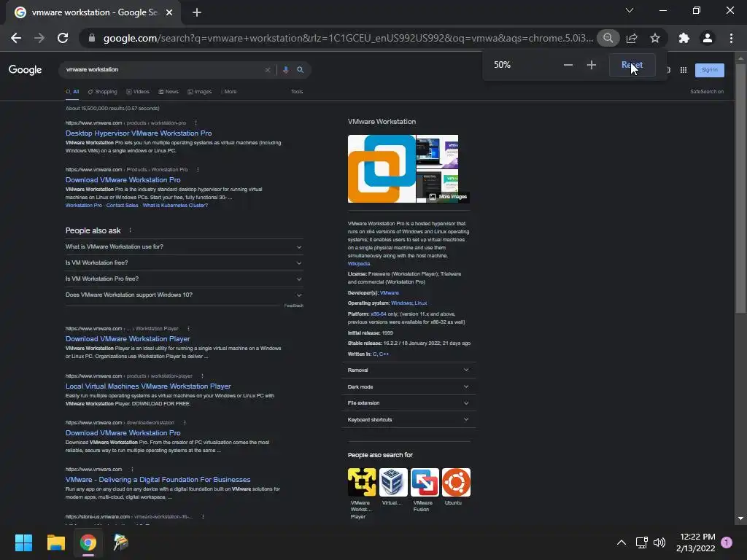Switch to News results tab

point(169,91)
